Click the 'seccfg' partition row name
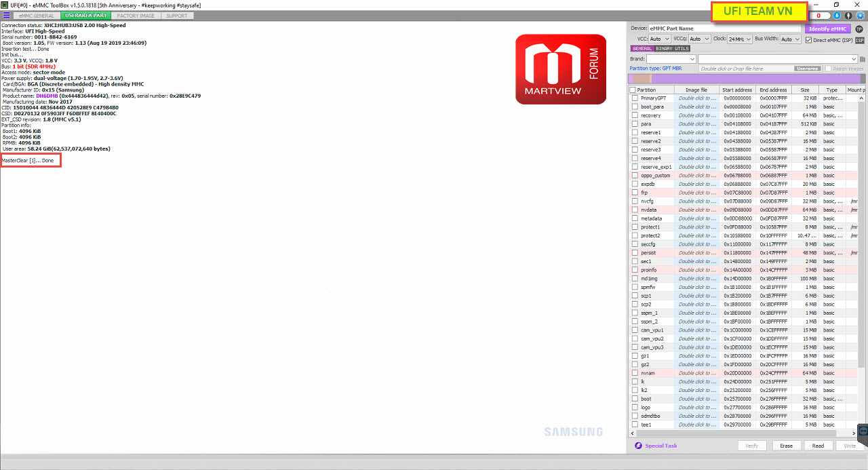 (648, 244)
